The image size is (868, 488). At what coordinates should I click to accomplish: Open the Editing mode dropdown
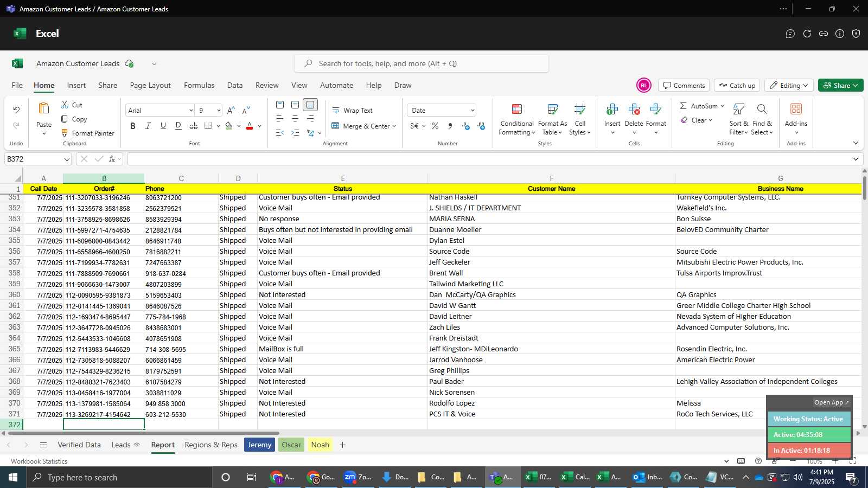[x=788, y=85]
